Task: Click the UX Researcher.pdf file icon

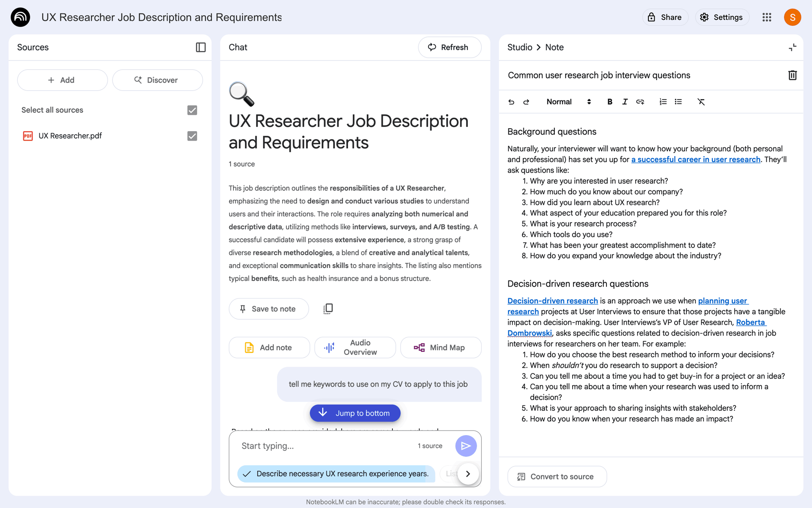Action: (x=28, y=136)
